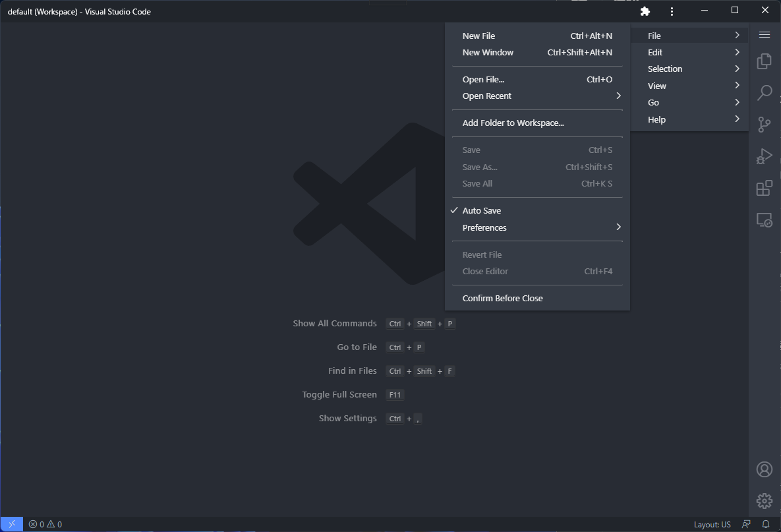Click Toggle Full Screen hint text
This screenshot has height=532, width=781.
(339, 394)
